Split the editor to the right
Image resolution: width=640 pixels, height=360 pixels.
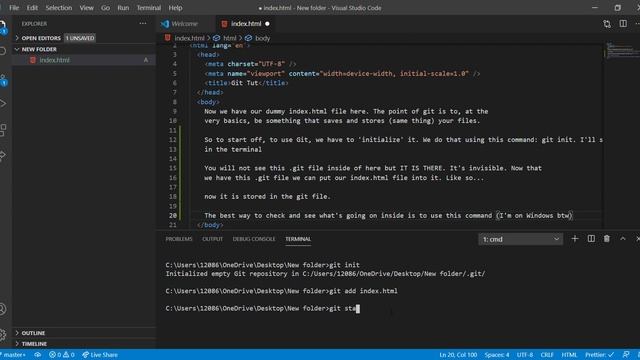pos(623,24)
